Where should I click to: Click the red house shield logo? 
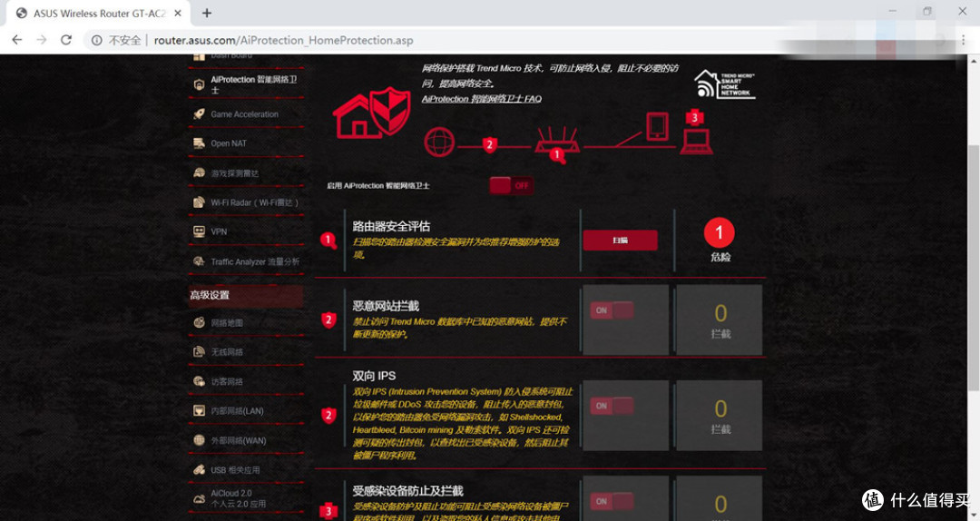pyautogui.click(x=373, y=112)
